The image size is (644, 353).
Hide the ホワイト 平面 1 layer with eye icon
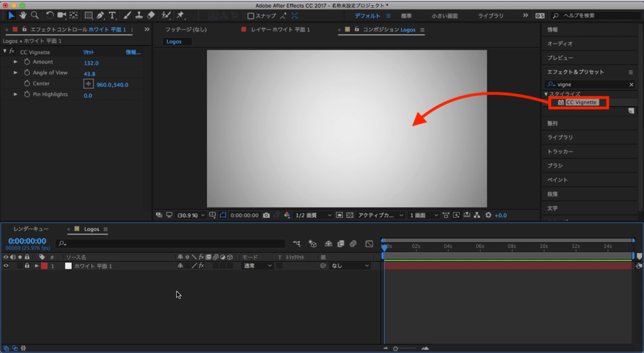pyautogui.click(x=6, y=266)
